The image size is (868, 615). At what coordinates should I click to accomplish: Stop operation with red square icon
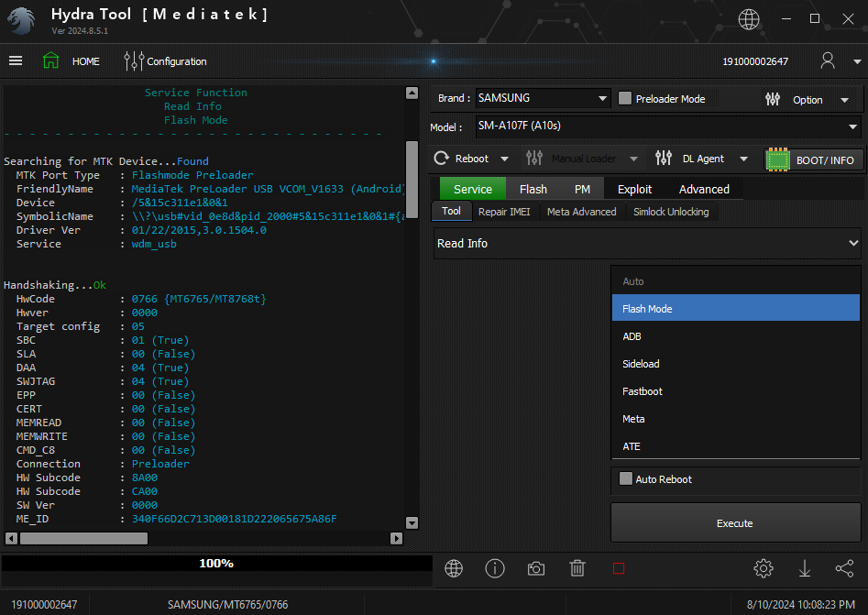(x=619, y=568)
